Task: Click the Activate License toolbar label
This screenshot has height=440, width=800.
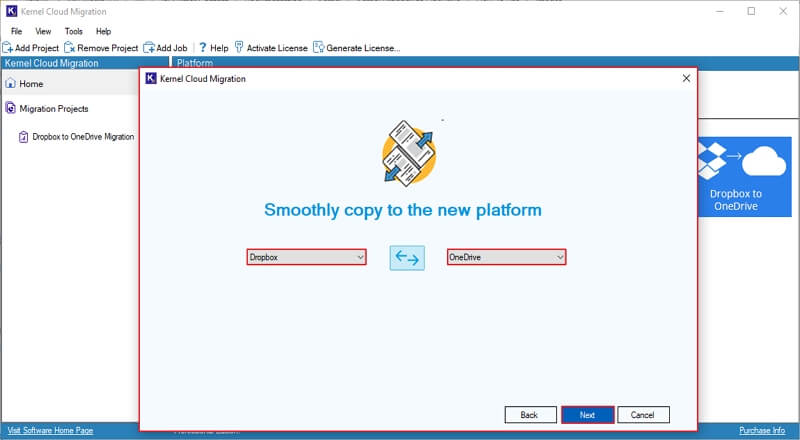Action: [277, 48]
